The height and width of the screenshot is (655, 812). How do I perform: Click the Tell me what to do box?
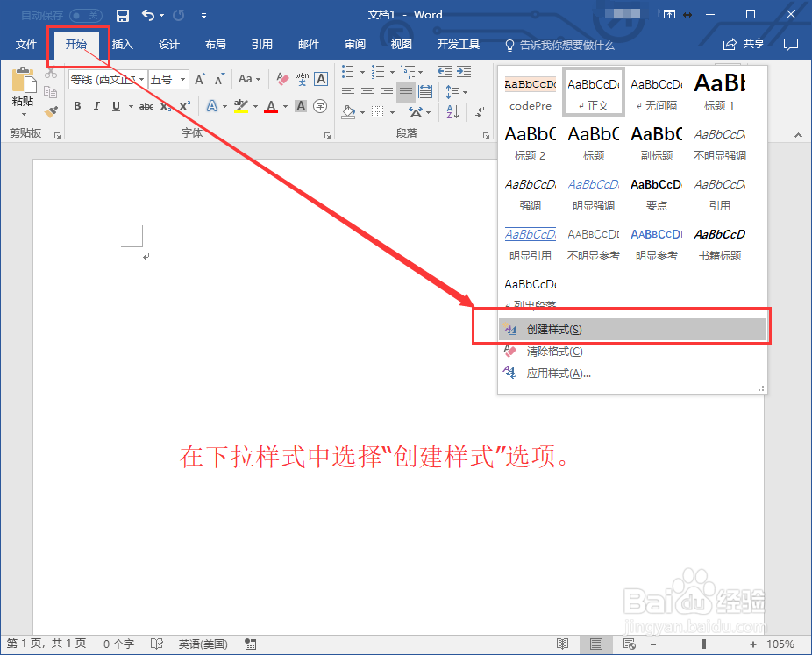click(559, 45)
